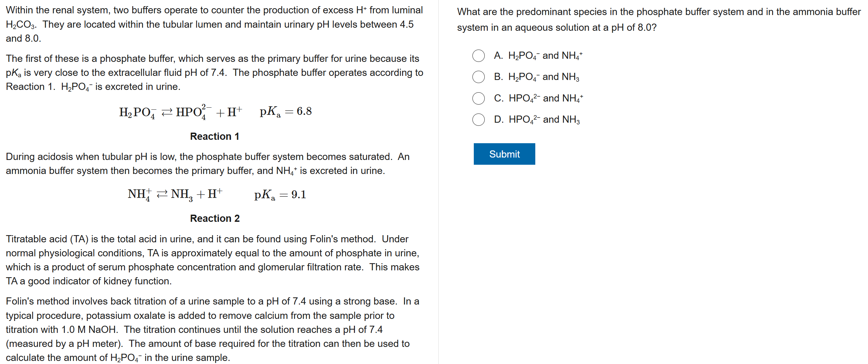Screen dimensions: 868x364
Task: Click the pKa = 9.1 value
Action: (x=280, y=194)
